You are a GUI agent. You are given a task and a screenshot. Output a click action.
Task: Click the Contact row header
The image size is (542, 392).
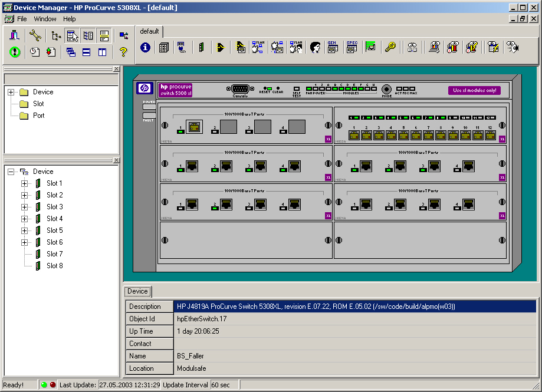149,344
